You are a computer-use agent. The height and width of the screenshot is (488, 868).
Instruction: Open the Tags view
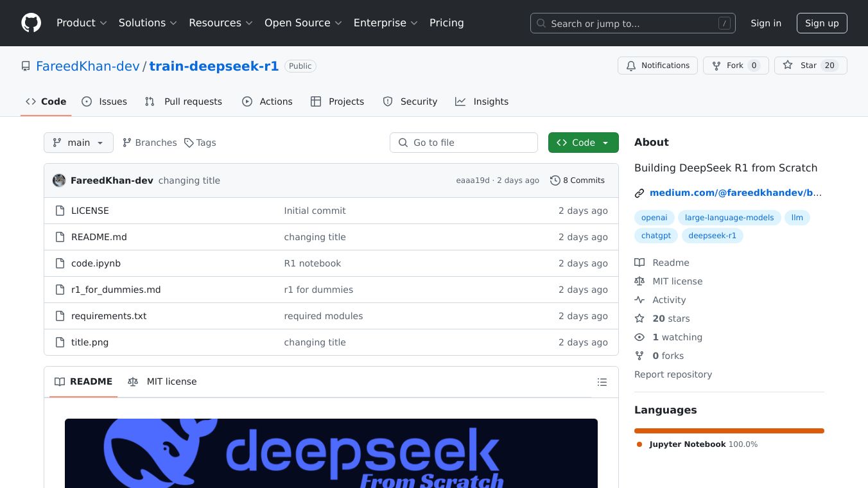(200, 143)
